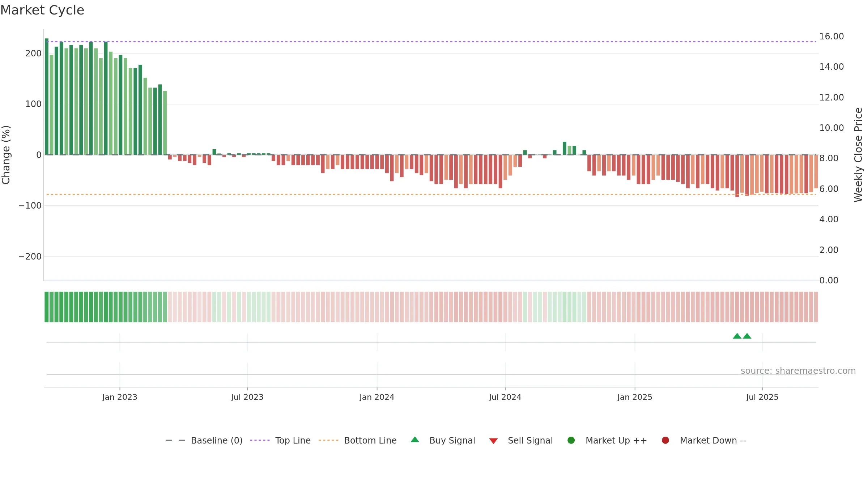This screenshot has width=868, height=488.
Task: Toggle the Top Line legend entry
Action: [x=280, y=440]
